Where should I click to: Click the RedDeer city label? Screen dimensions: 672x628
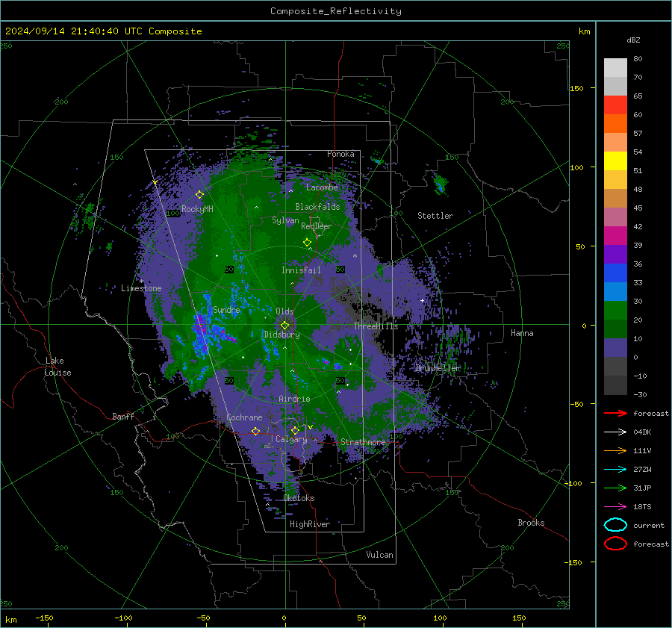(317, 226)
